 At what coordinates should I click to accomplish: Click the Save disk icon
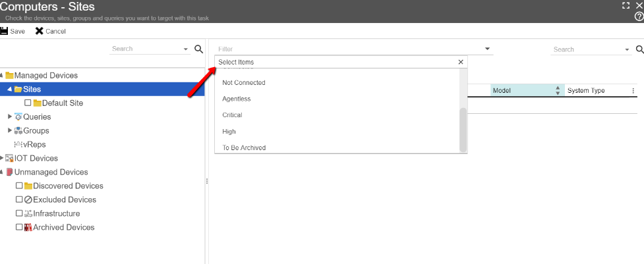tap(4, 31)
